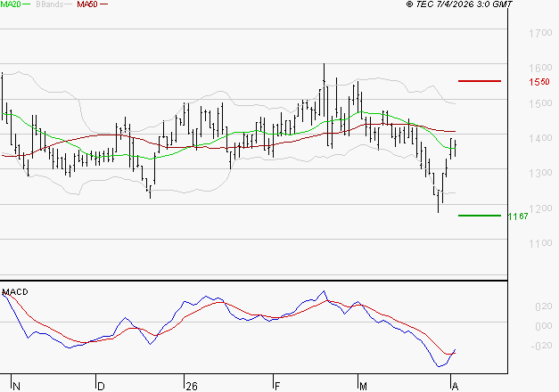Click the A month marker

pyautogui.click(x=455, y=387)
